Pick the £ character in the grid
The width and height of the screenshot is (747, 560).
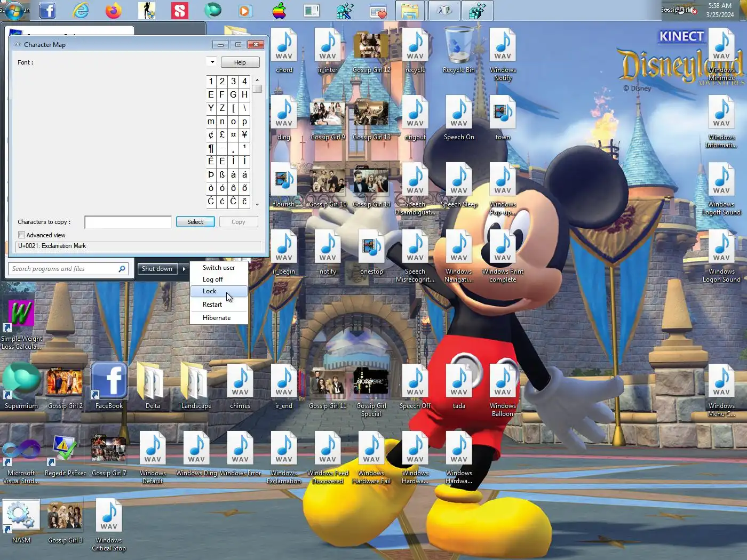(x=222, y=134)
